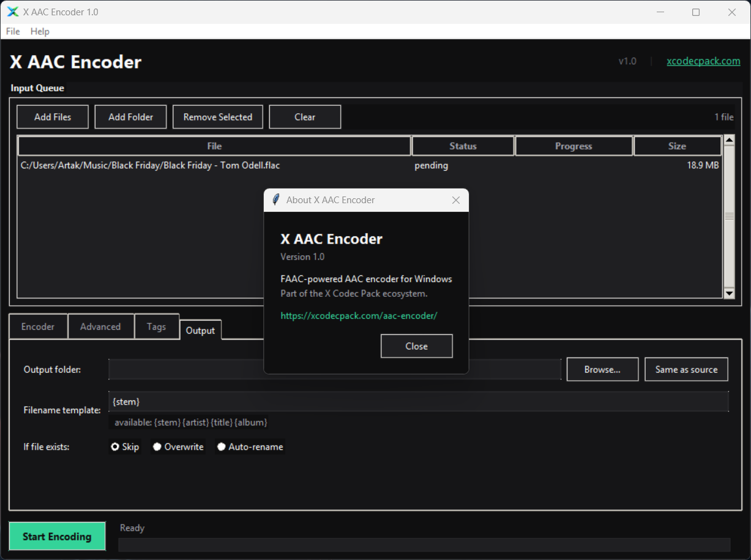Click the queue scrollbar up arrow

pos(729,140)
